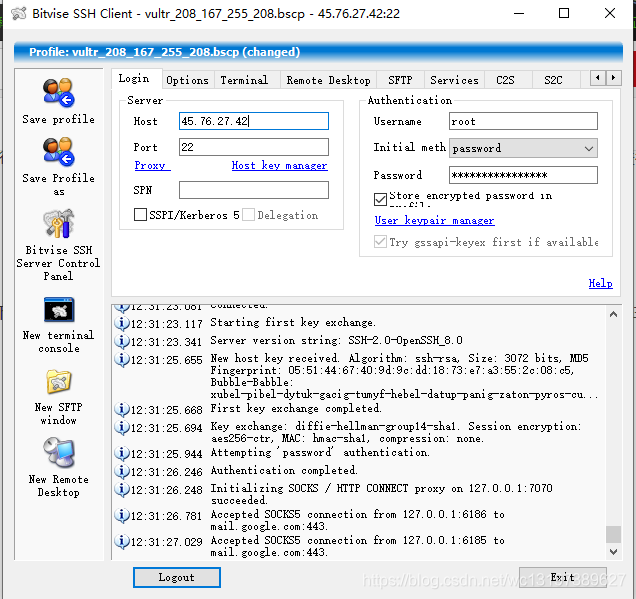Click info icon of 'New host key received' entry
The width and height of the screenshot is (636, 599).
[x=122, y=359]
